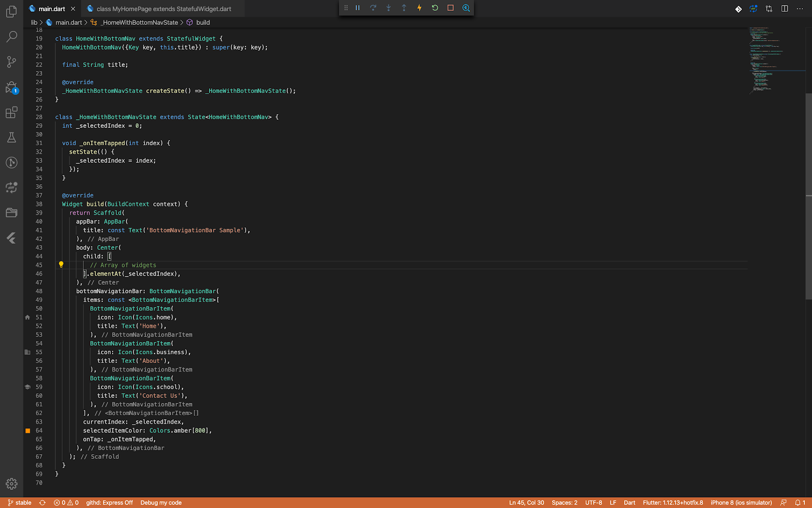Stop the debug session with square button
Screen dimensions: 812x508
click(x=450, y=8)
